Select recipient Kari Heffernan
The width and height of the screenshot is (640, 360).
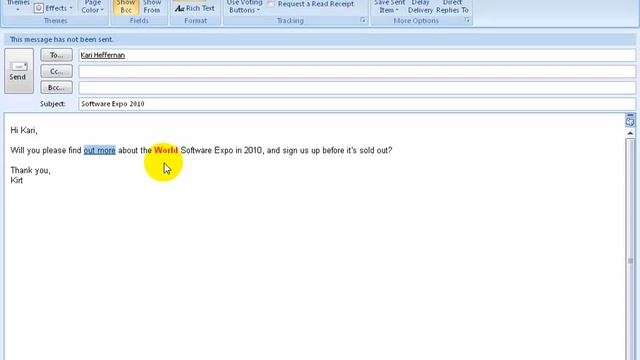pos(103,55)
